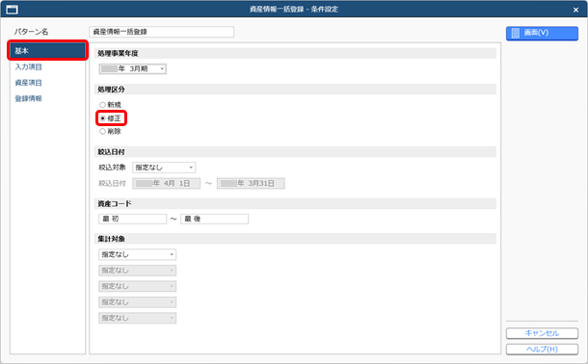588x364 pixels.
Task: Click the document icon on the 画面(V) button
Action: click(516, 33)
